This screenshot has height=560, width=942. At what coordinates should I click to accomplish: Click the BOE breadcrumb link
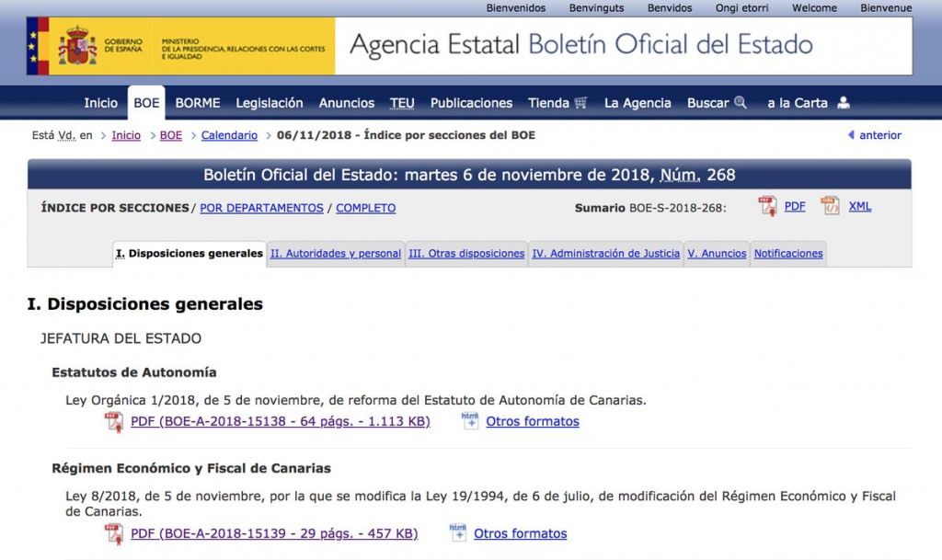[x=170, y=135]
